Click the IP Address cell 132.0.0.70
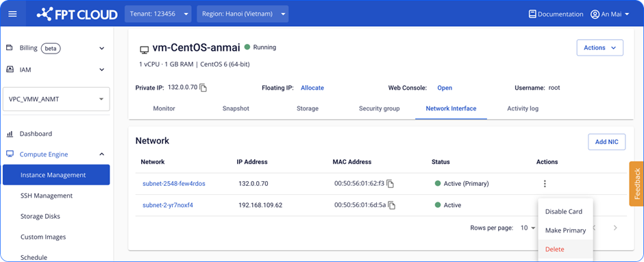Screen dimensions: 644x262 click(253, 183)
